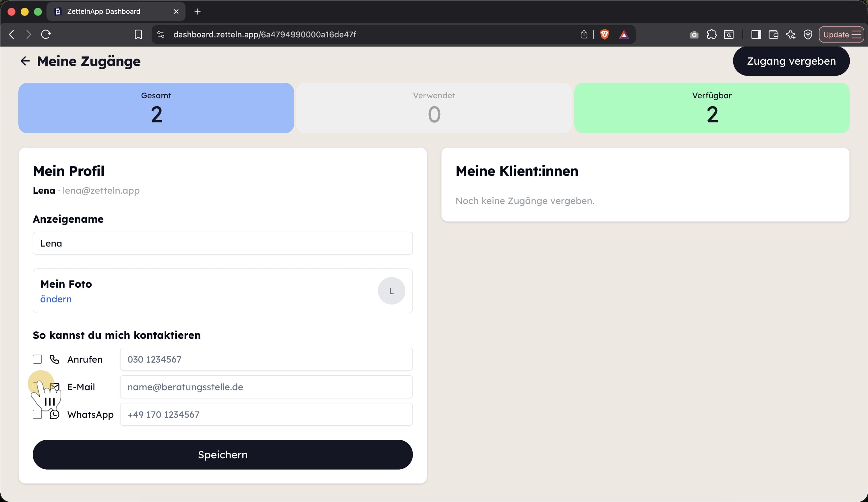The width and height of the screenshot is (868, 502).
Task: Open site settings icon left of URL
Action: 161,34
